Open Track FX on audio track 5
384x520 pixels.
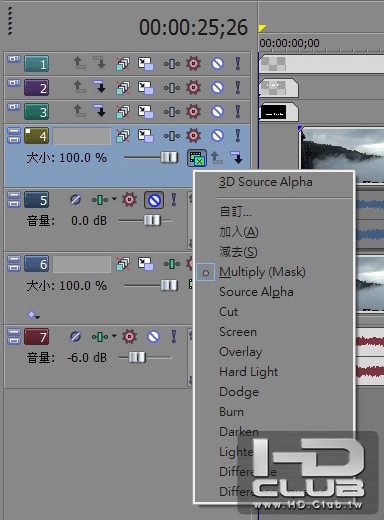[100, 200]
